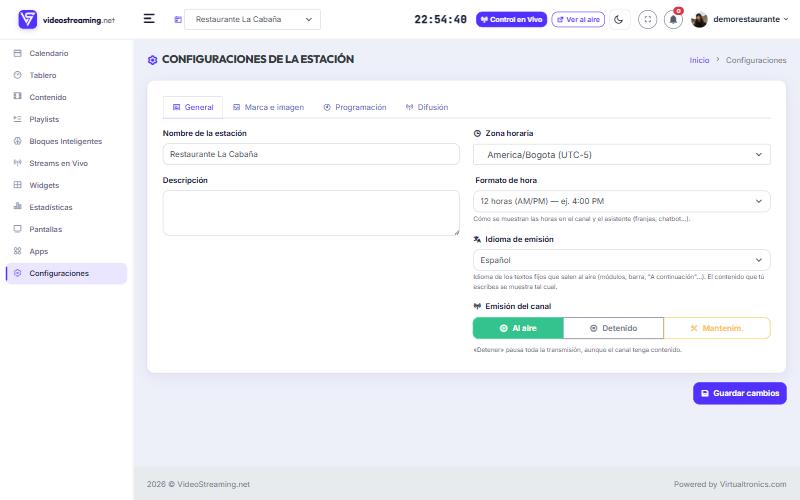Click the Contenido sidebar icon
This screenshot has height=500, width=800.
17,96
